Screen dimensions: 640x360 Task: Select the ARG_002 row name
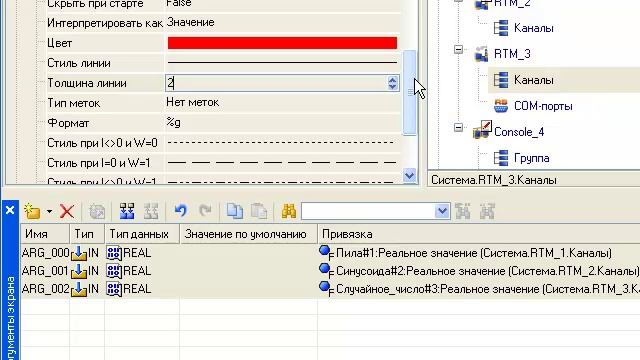(45, 289)
